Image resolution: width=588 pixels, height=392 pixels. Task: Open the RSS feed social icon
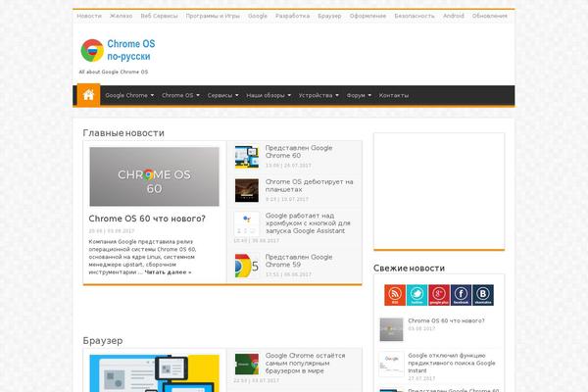pyautogui.click(x=395, y=295)
